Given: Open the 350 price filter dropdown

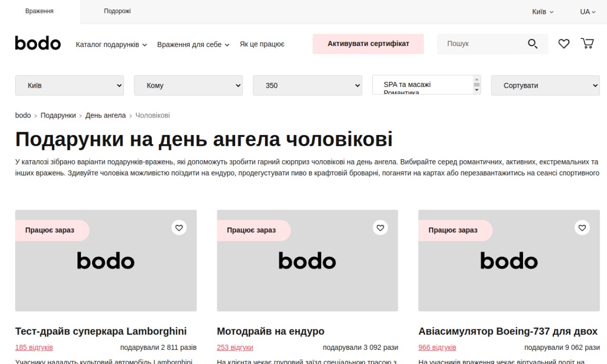Looking at the screenshot, I should [x=307, y=85].
